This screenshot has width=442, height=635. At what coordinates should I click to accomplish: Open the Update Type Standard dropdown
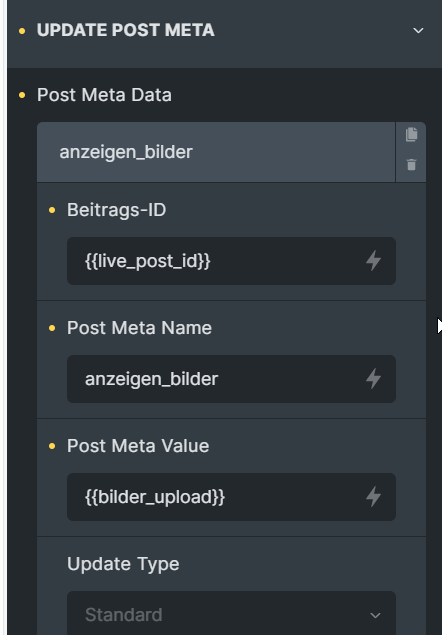tap(231, 613)
